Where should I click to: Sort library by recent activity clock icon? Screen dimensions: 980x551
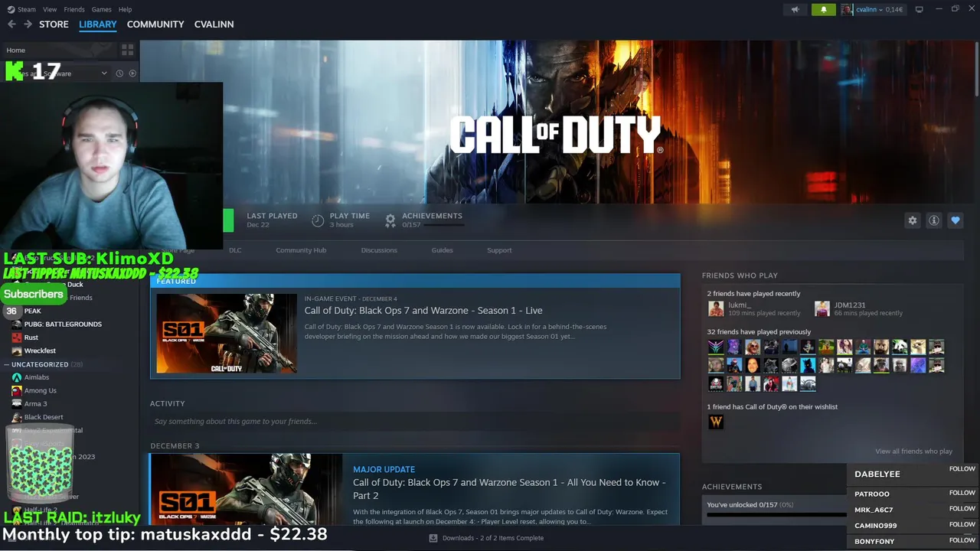pyautogui.click(x=119, y=73)
